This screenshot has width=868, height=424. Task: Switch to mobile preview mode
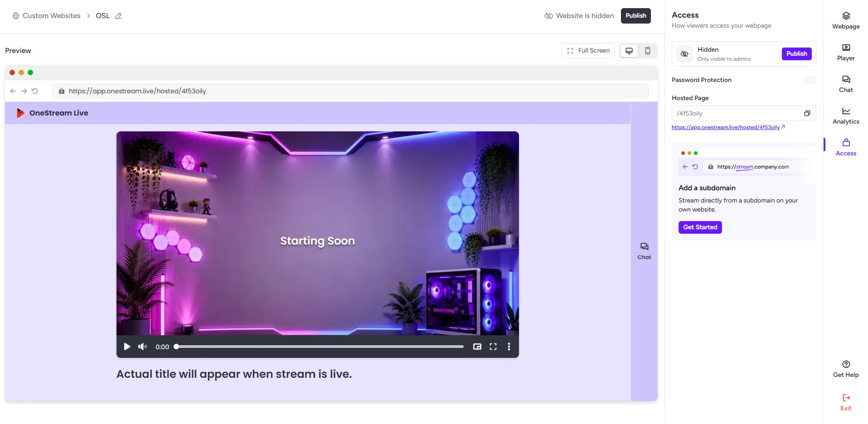tap(648, 51)
